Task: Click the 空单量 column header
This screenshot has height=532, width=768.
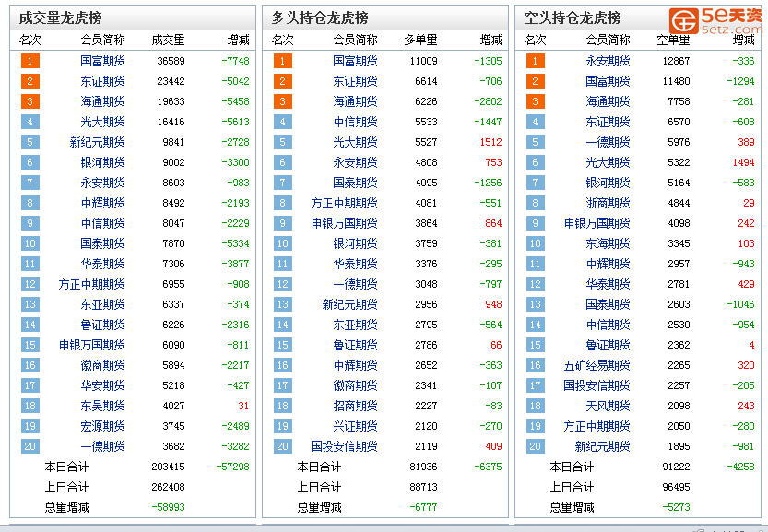Action: [x=673, y=40]
